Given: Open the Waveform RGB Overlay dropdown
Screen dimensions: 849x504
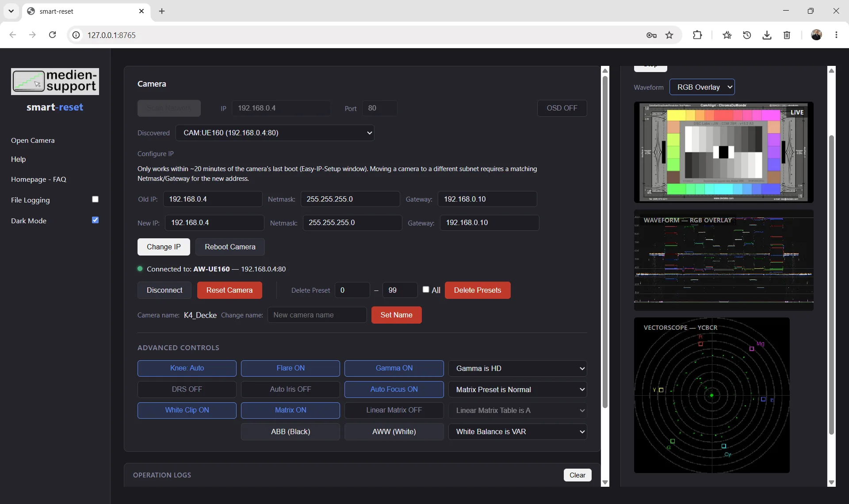Looking at the screenshot, I should tap(702, 87).
